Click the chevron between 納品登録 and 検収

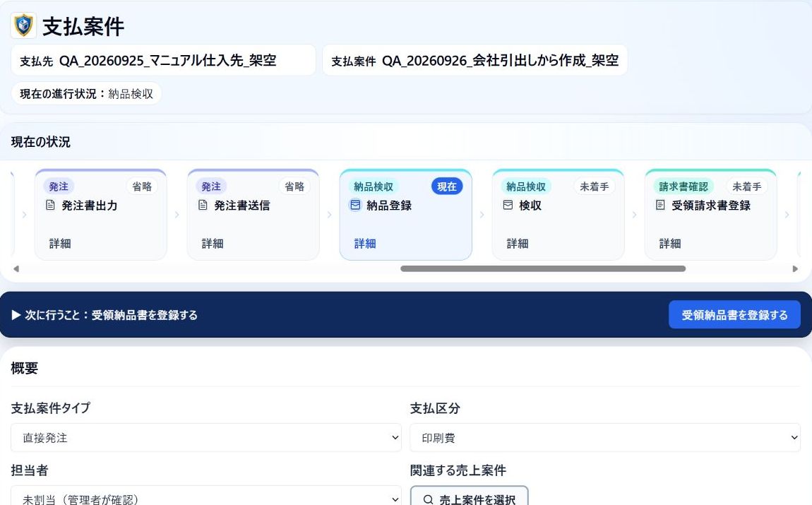482,215
